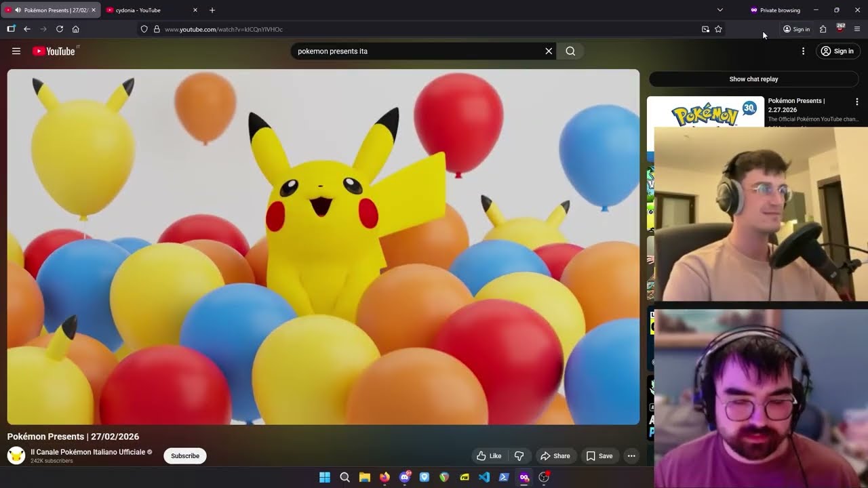Save the video to a playlist
The width and height of the screenshot is (868, 488).
point(599,456)
